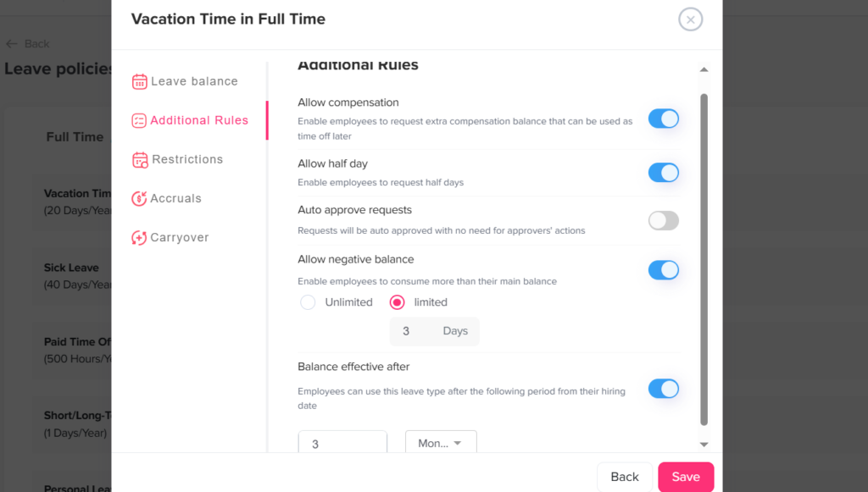This screenshot has height=492, width=868.
Task: Open the Carryover tab
Action: click(179, 238)
